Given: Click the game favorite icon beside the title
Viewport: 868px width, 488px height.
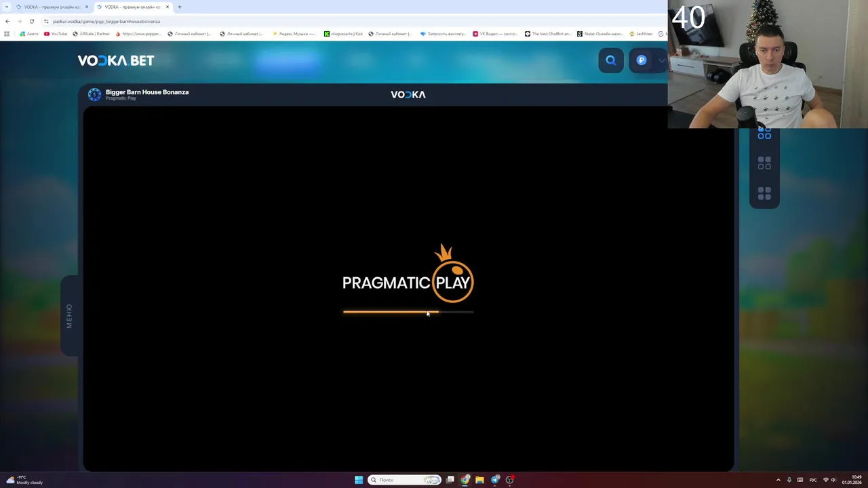Looking at the screenshot, I should click(94, 95).
